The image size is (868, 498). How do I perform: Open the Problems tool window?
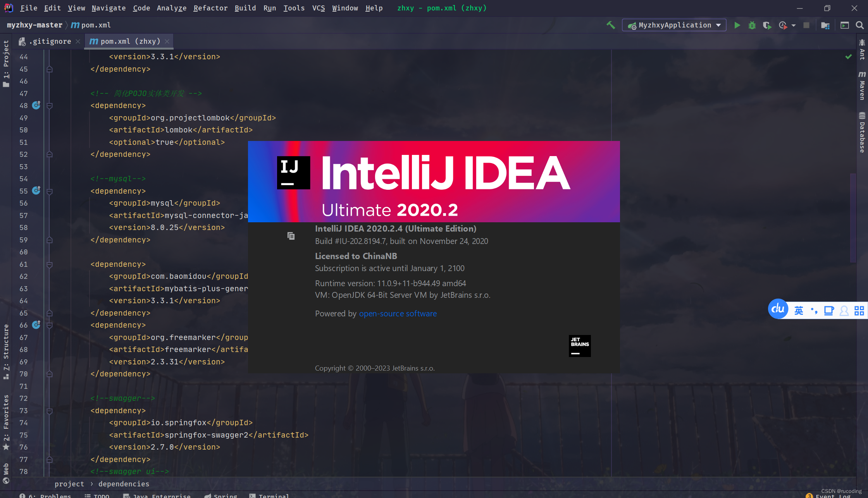(x=45, y=495)
